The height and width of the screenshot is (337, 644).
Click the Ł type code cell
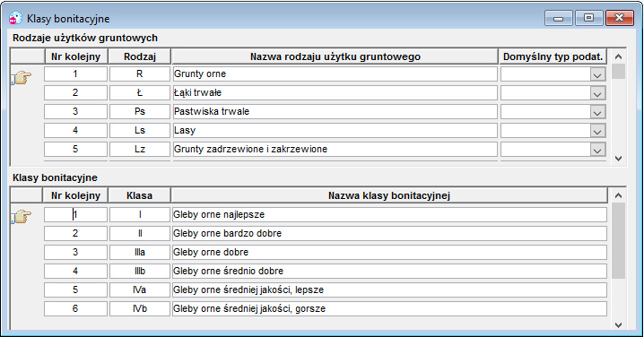[x=140, y=93]
